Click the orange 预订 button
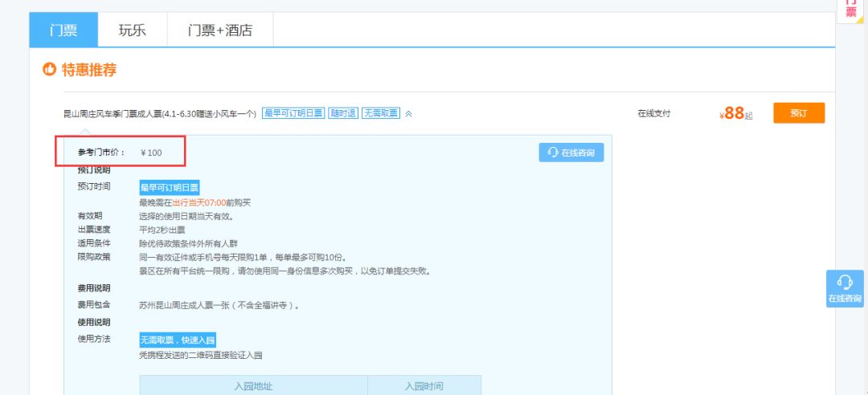The width and height of the screenshot is (868, 395). click(799, 113)
